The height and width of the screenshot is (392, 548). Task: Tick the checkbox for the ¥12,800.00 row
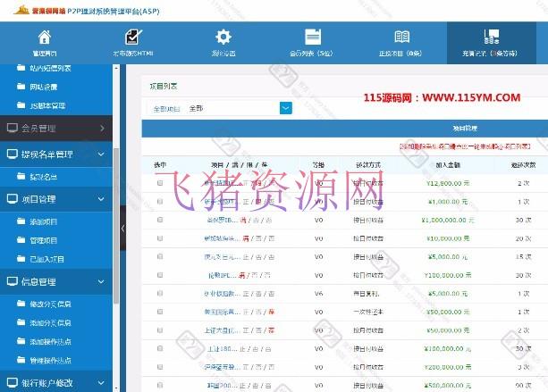[160, 182]
